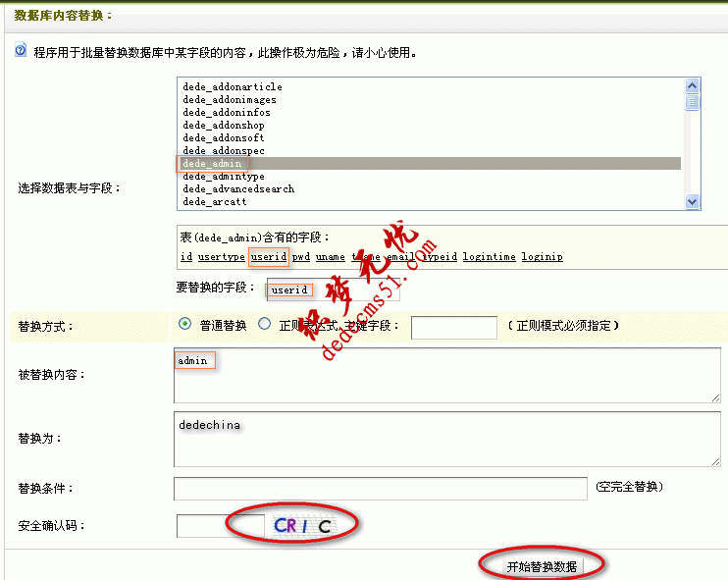Focus the security confirmation code input

[220, 526]
